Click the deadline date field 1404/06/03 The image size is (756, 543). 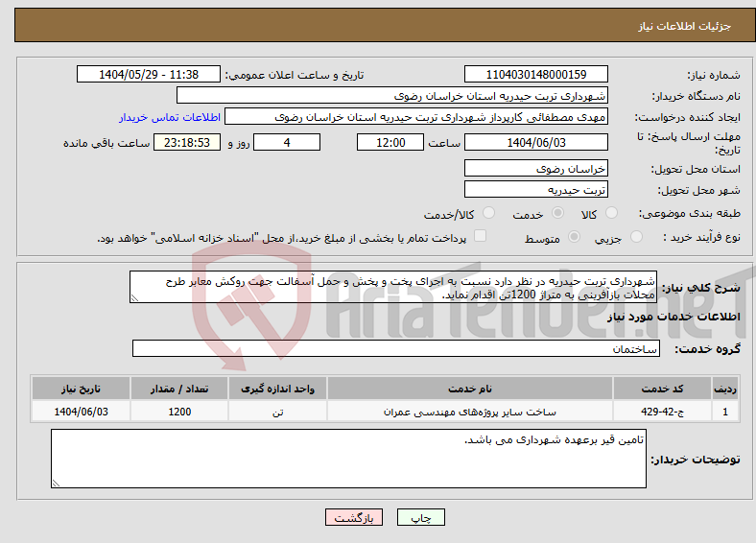coord(535,143)
